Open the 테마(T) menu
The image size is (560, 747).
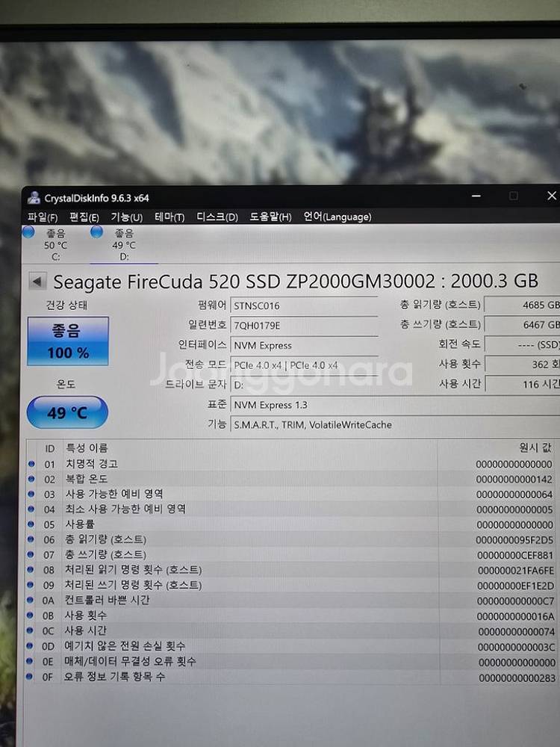point(169,217)
